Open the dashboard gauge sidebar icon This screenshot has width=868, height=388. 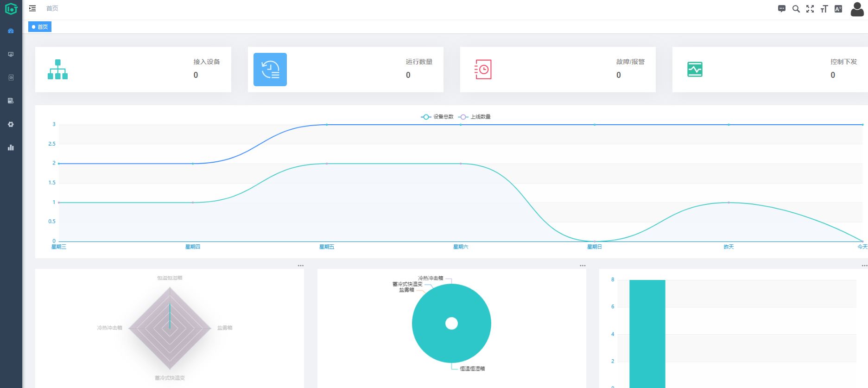[11, 31]
